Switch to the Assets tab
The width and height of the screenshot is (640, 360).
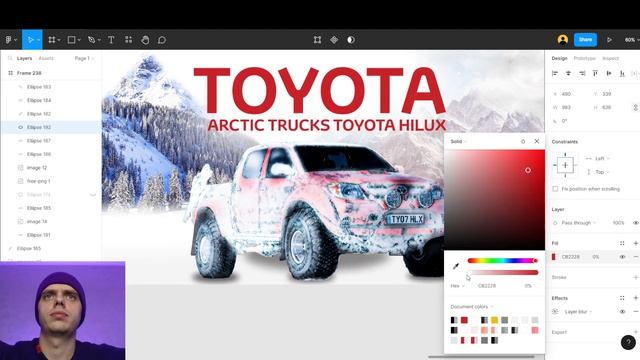click(46, 58)
